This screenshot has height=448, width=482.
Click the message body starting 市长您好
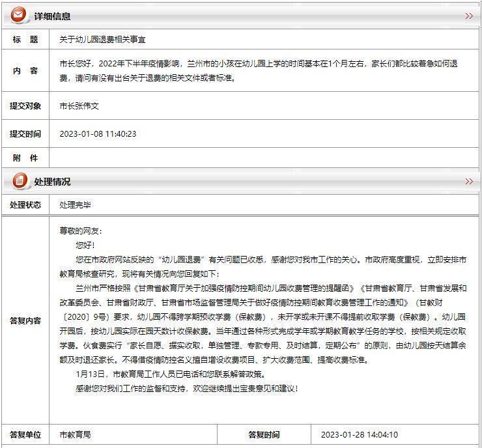pyautogui.click(x=259, y=71)
